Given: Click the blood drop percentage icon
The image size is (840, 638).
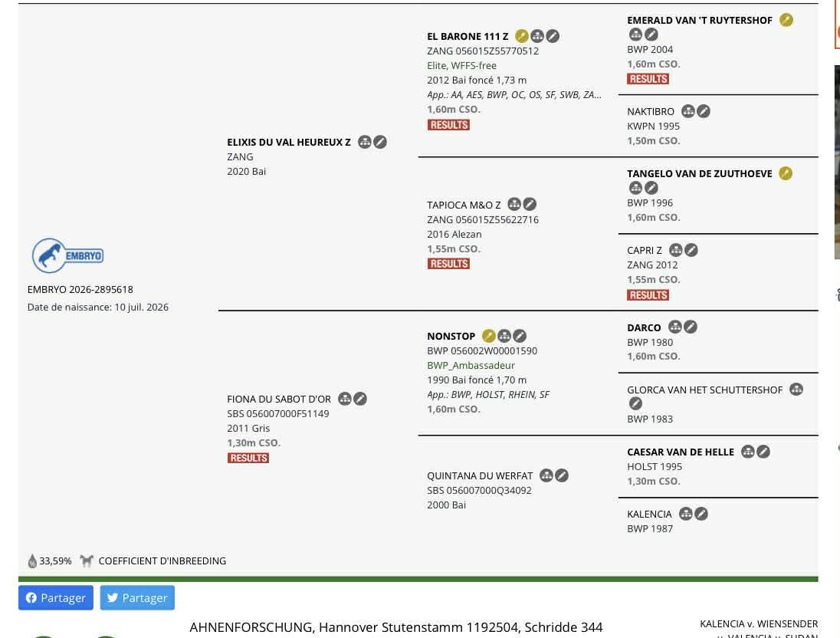Looking at the screenshot, I should coord(32,561).
